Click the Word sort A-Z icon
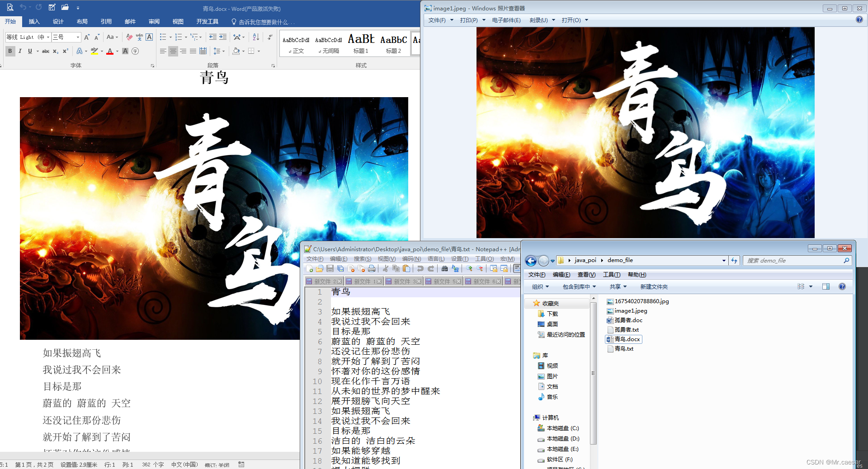Image resolution: width=868 pixels, height=469 pixels. pyautogui.click(x=256, y=37)
